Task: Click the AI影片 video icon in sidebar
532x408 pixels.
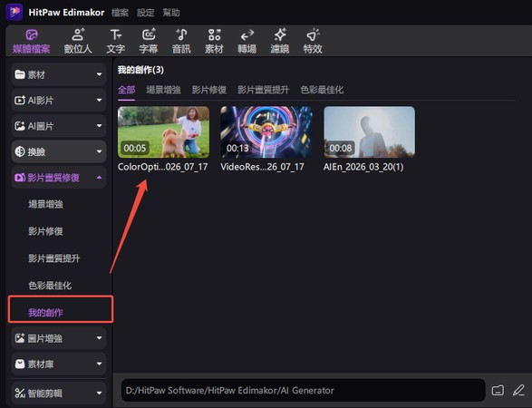Action: pyautogui.click(x=20, y=100)
